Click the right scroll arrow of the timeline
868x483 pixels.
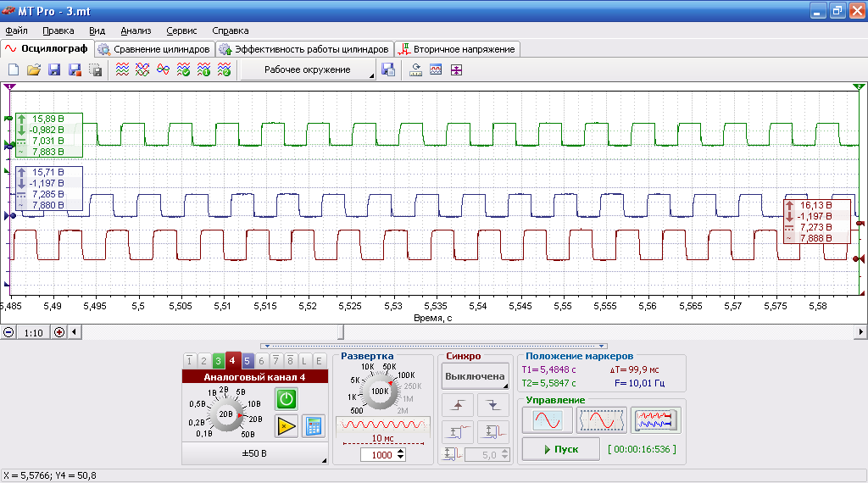(x=860, y=332)
